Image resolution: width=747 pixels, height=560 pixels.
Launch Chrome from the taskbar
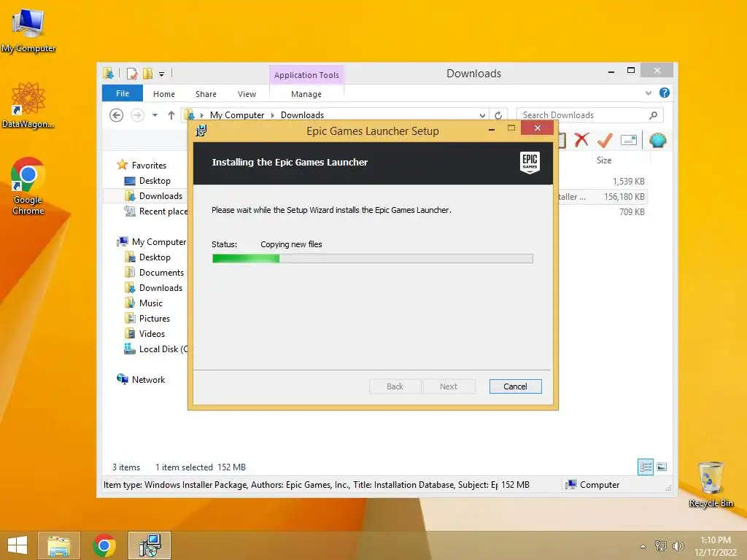tap(104, 545)
